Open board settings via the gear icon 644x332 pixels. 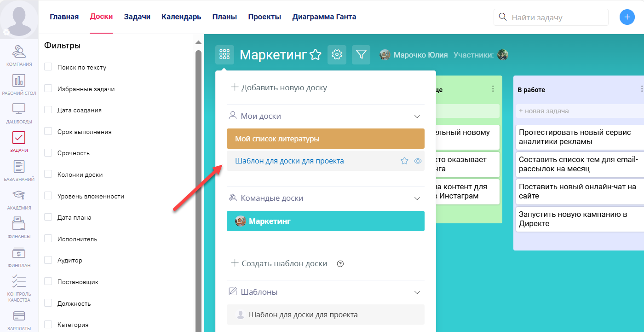click(337, 54)
